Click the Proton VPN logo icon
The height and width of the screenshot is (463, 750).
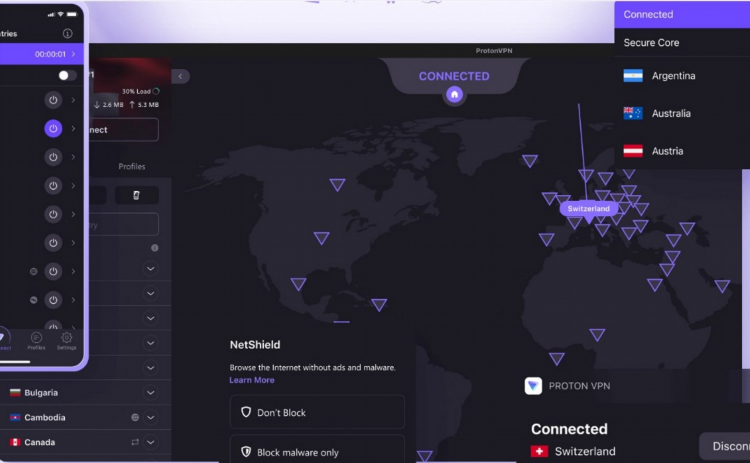pos(533,386)
